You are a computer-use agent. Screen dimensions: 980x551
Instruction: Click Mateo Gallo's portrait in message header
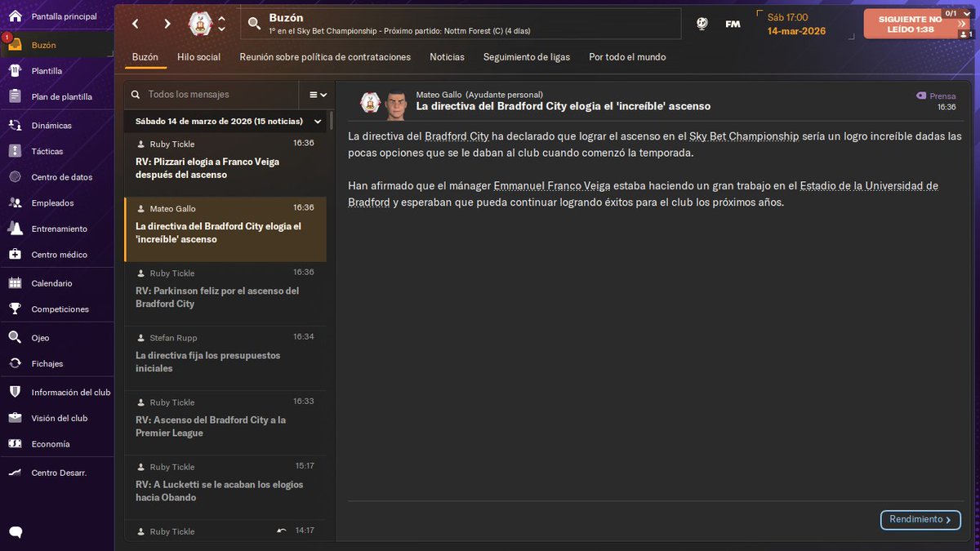[396, 104]
